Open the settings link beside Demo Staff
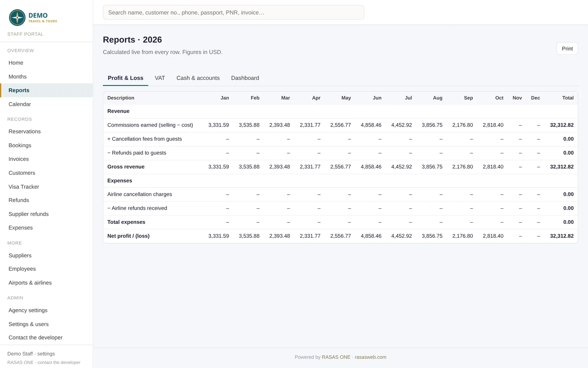 tap(46, 354)
